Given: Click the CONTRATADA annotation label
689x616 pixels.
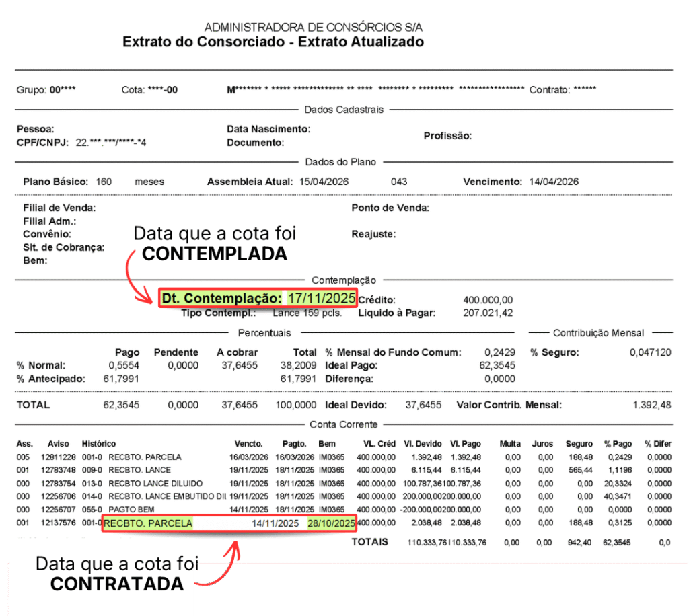Looking at the screenshot, I should (x=117, y=584).
